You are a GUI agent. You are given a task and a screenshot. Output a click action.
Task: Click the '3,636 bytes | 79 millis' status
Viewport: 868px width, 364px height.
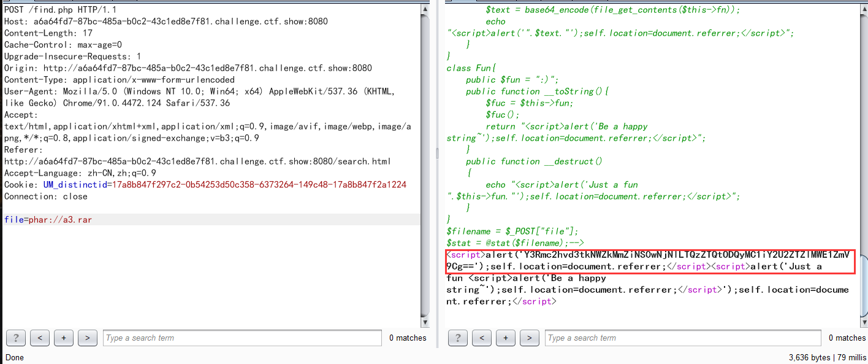tap(827, 357)
